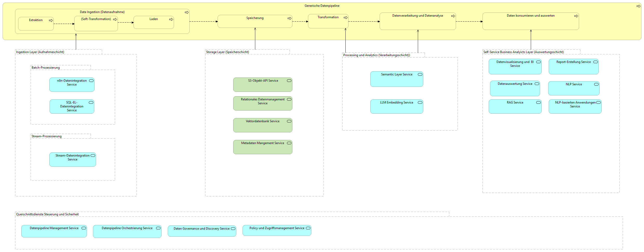Click the process arrow icon on Extraktion

coord(51,20)
